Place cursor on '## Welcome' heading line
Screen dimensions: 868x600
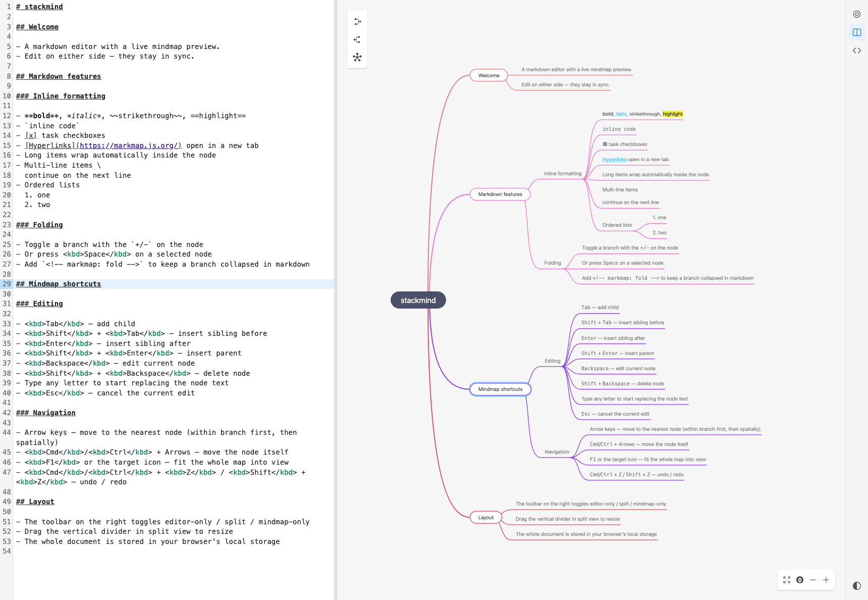(x=37, y=27)
